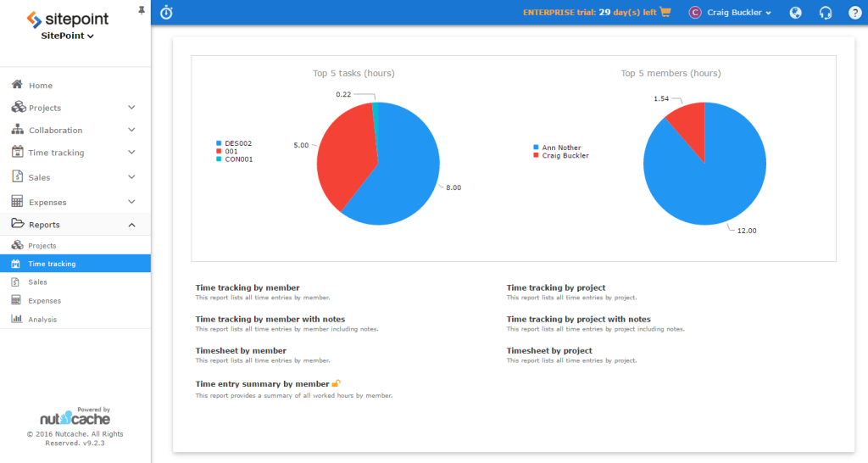This screenshot has height=463, width=868.
Task: Open the SitePoint organization dropdown
Action: pos(68,36)
